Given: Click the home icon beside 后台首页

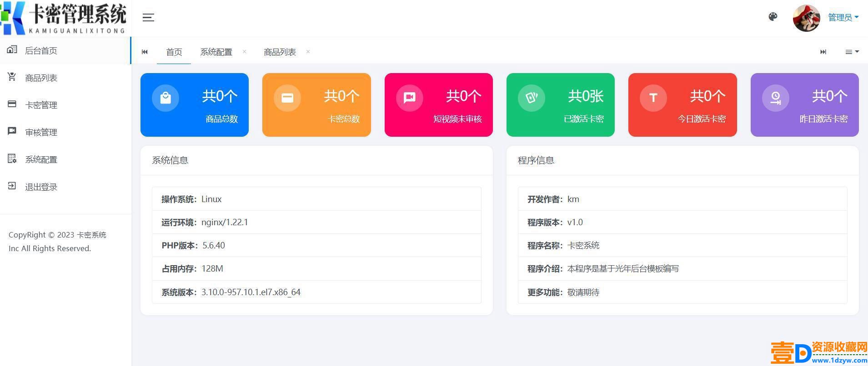Looking at the screenshot, I should 12,49.
